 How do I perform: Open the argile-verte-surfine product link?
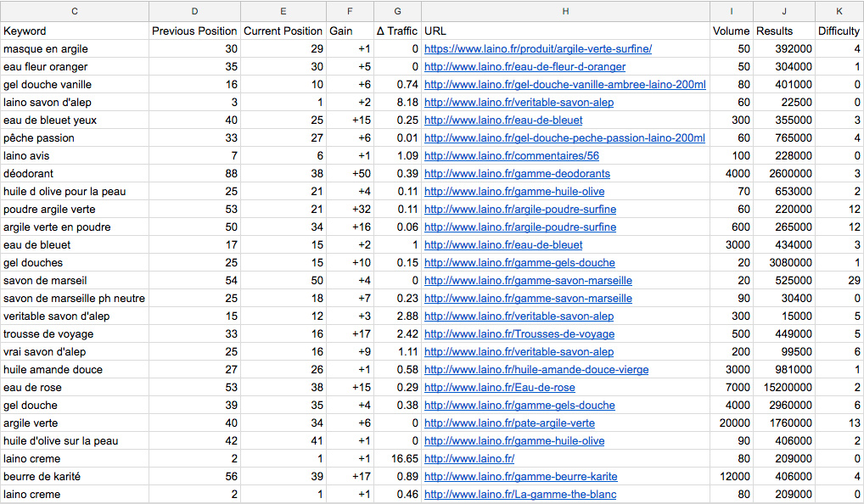click(538, 49)
